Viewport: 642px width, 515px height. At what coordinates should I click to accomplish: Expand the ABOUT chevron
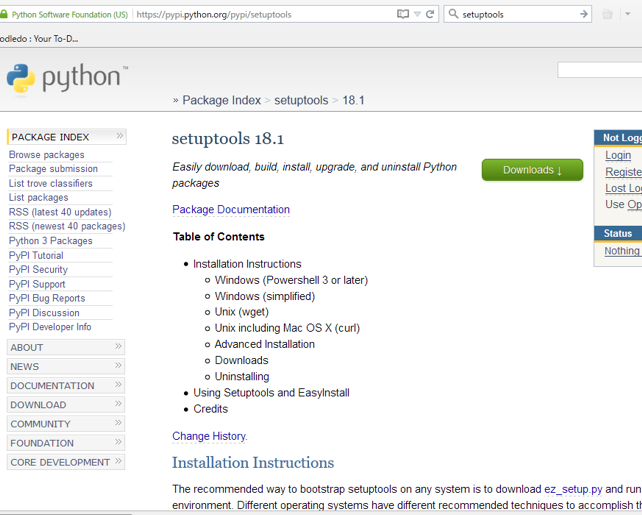coord(118,346)
